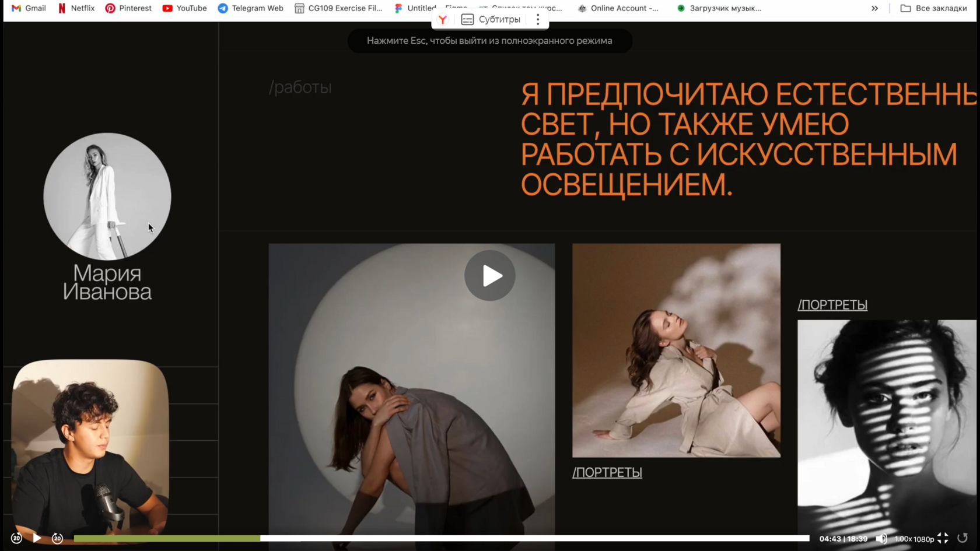Open the Все закладки folder
This screenshot has height=551, width=980.
click(x=934, y=8)
